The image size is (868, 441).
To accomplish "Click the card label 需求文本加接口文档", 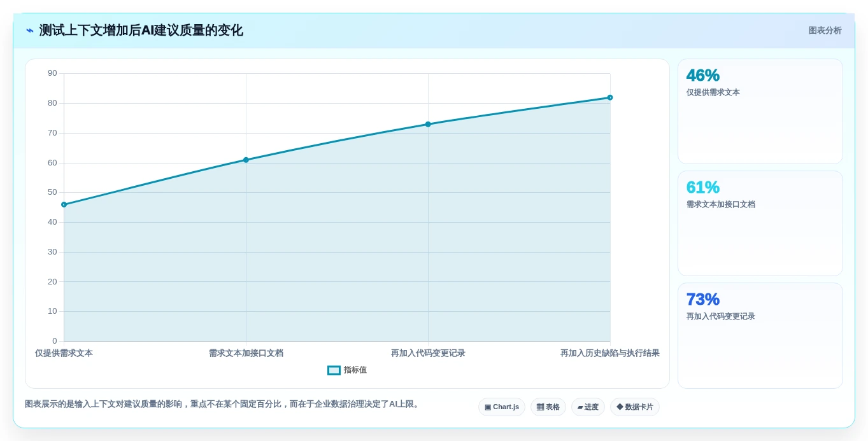I will point(721,204).
